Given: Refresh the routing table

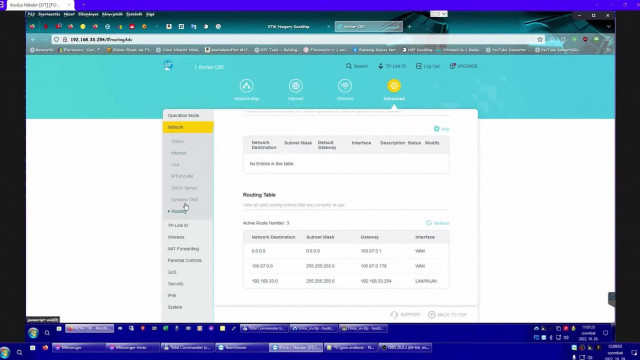Looking at the screenshot, I should [x=438, y=223].
